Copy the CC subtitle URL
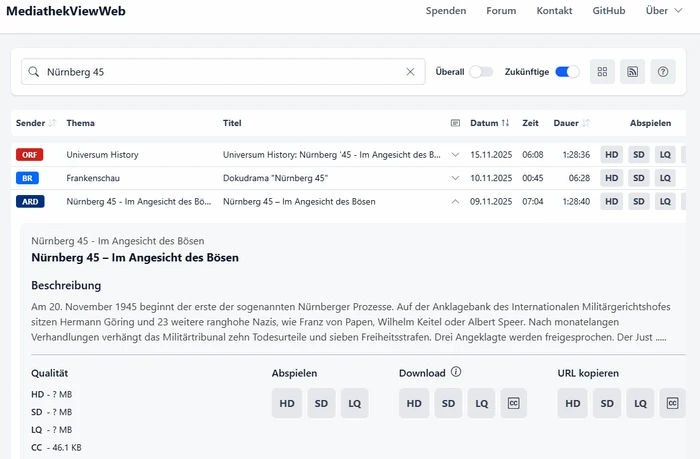This screenshot has height=459, width=700. point(672,403)
